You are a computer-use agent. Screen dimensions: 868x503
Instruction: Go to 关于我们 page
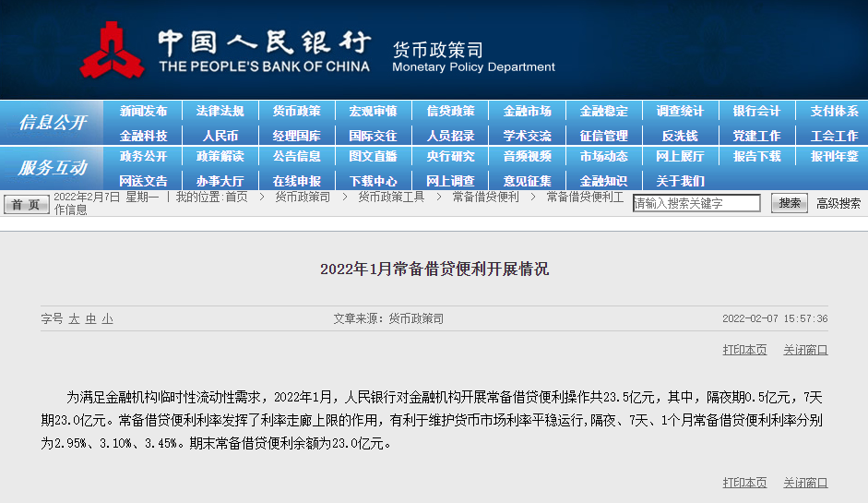tap(680, 181)
